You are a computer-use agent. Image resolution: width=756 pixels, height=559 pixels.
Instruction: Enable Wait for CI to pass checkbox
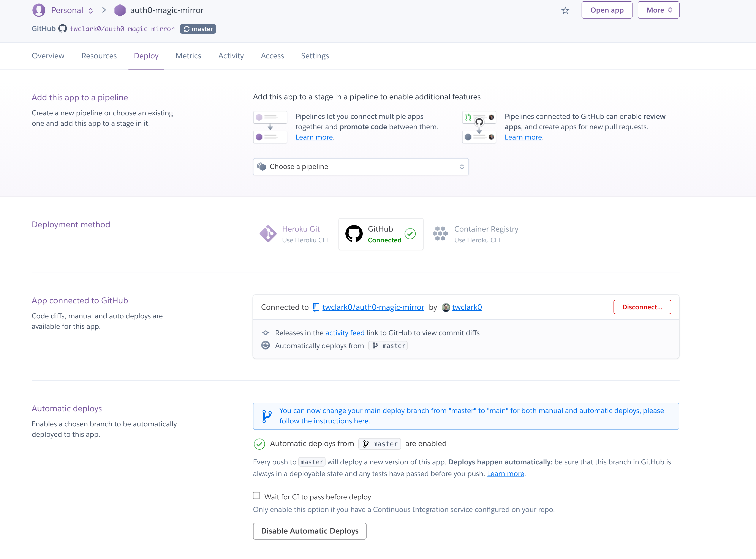(x=257, y=496)
